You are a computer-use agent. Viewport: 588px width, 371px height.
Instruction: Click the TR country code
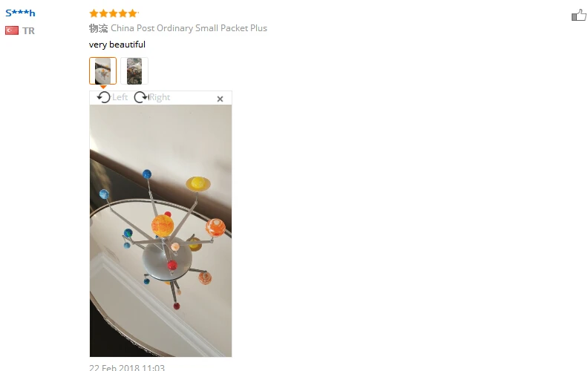28,30
